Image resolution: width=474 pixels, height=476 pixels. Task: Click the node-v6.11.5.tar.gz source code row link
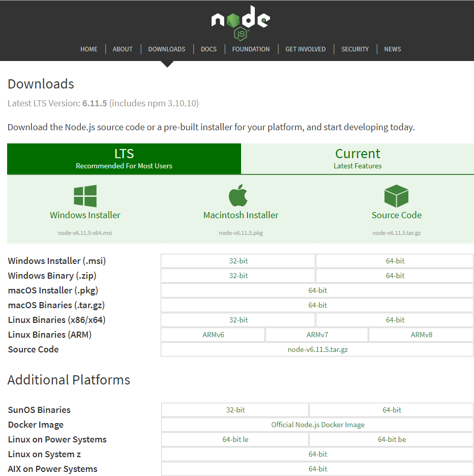[317, 349]
